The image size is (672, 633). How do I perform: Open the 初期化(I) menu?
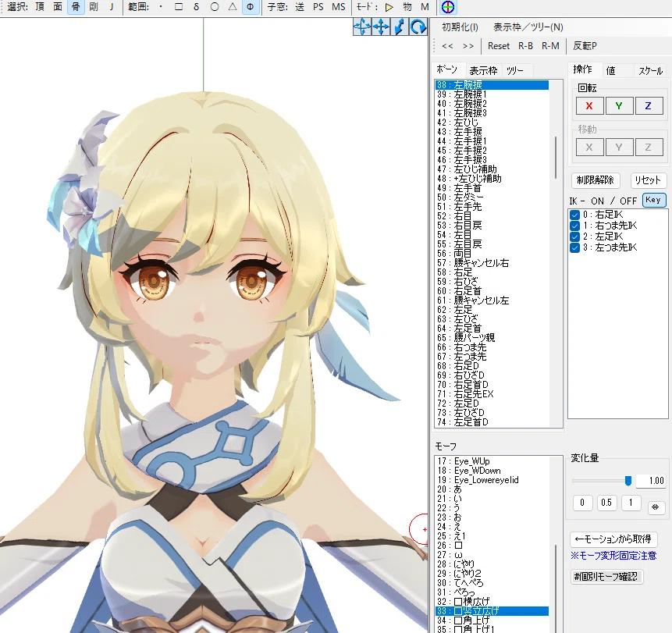[x=460, y=27]
